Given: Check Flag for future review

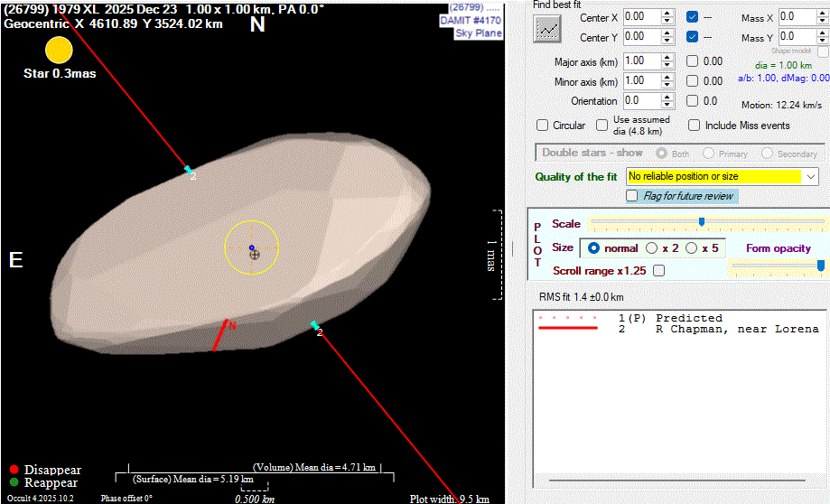Looking at the screenshot, I should [x=632, y=196].
